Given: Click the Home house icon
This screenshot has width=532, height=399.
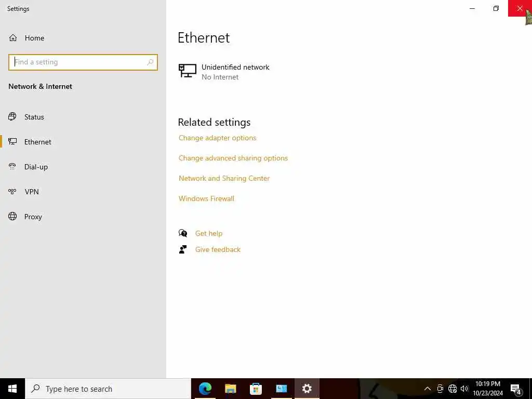Looking at the screenshot, I should 13,38.
